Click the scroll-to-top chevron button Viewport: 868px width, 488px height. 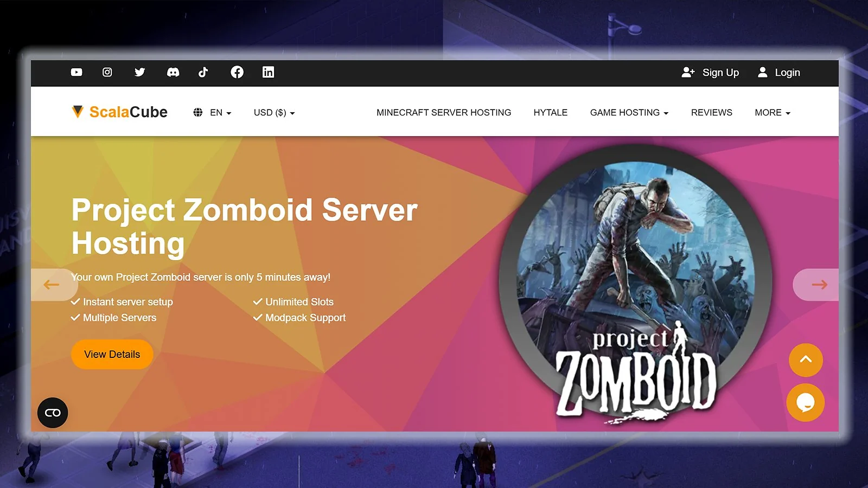click(806, 360)
